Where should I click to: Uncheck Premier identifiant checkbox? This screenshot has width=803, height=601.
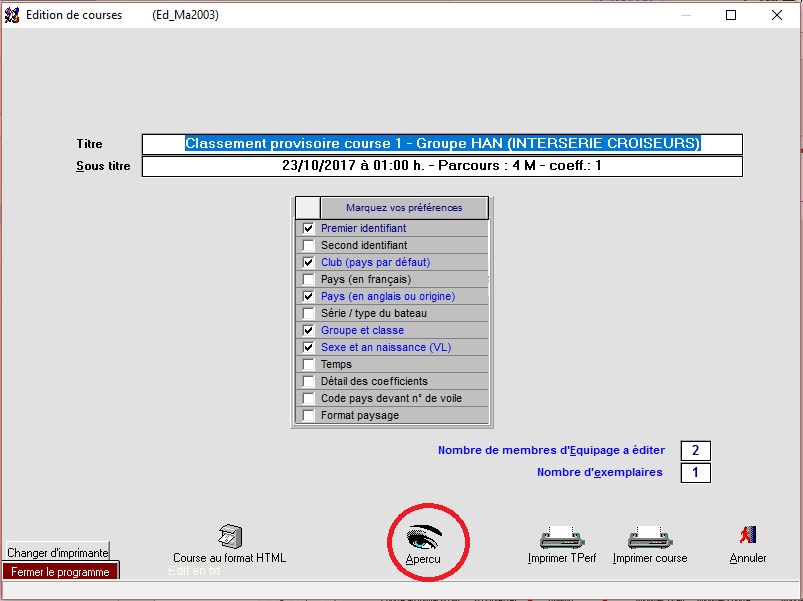[308, 228]
